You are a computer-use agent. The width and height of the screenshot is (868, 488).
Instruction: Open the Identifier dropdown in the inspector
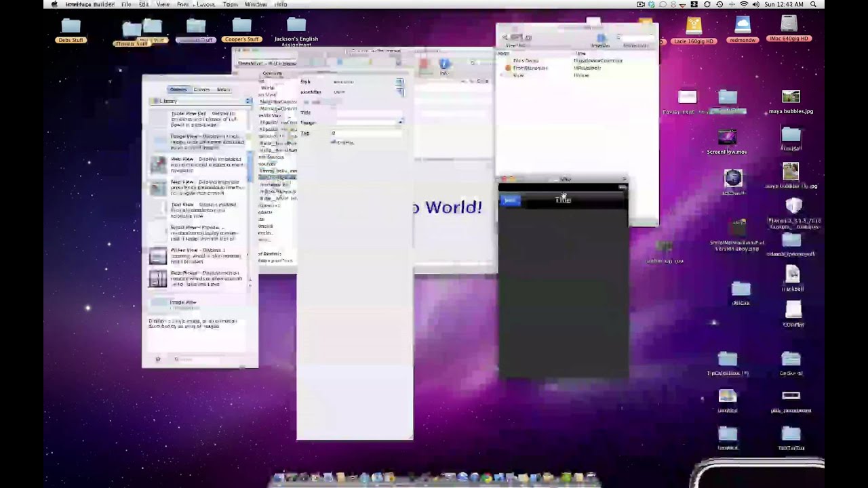pyautogui.click(x=367, y=91)
